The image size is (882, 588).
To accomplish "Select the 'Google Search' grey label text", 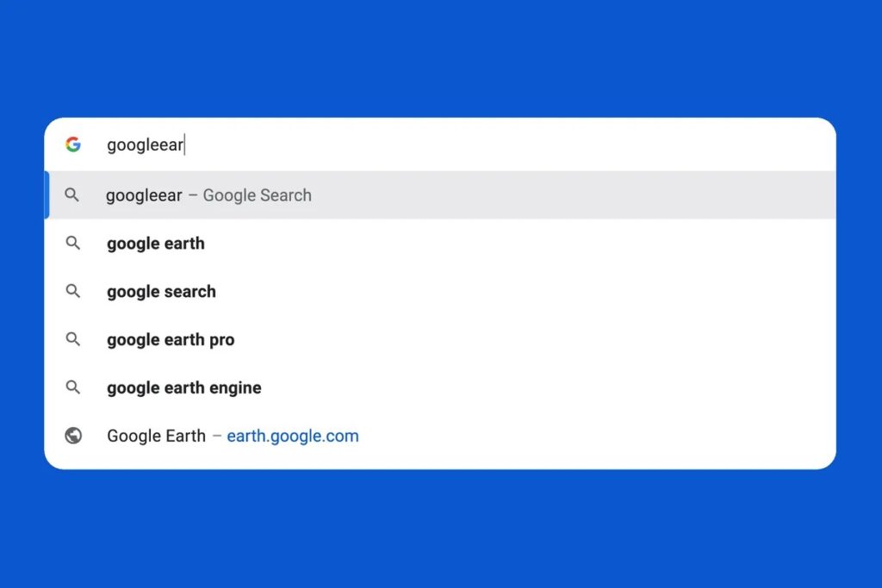I will point(258,195).
